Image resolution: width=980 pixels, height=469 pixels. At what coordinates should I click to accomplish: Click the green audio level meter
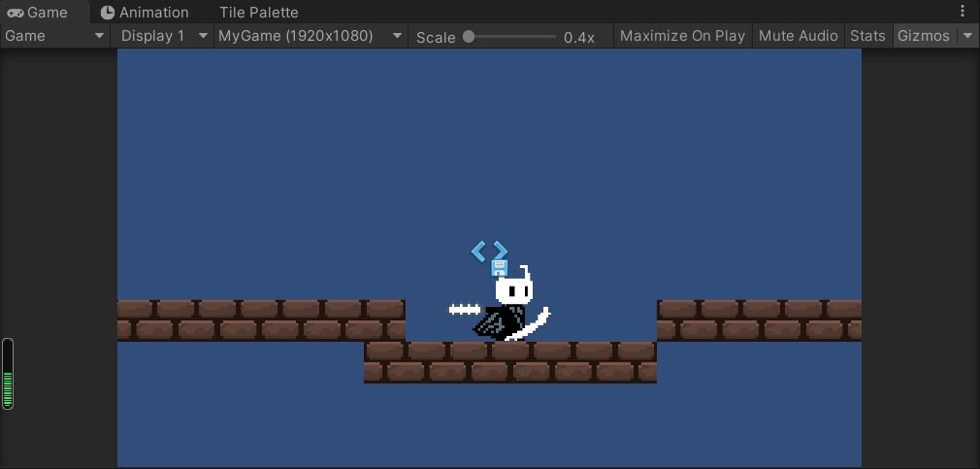click(8, 374)
